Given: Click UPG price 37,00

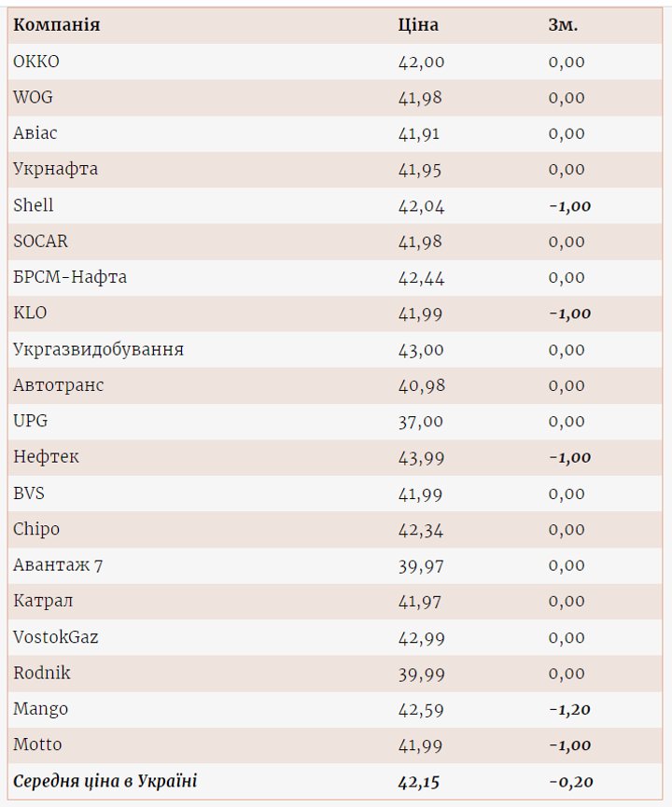Looking at the screenshot, I should tap(420, 422).
